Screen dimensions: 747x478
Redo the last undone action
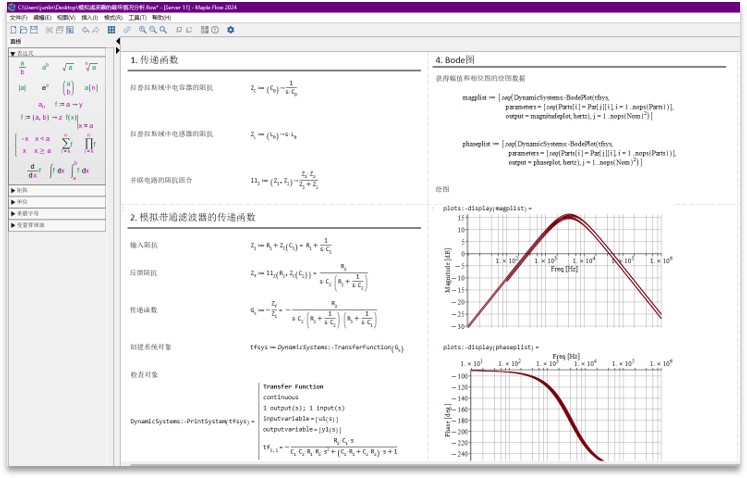[x=96, y=30]
